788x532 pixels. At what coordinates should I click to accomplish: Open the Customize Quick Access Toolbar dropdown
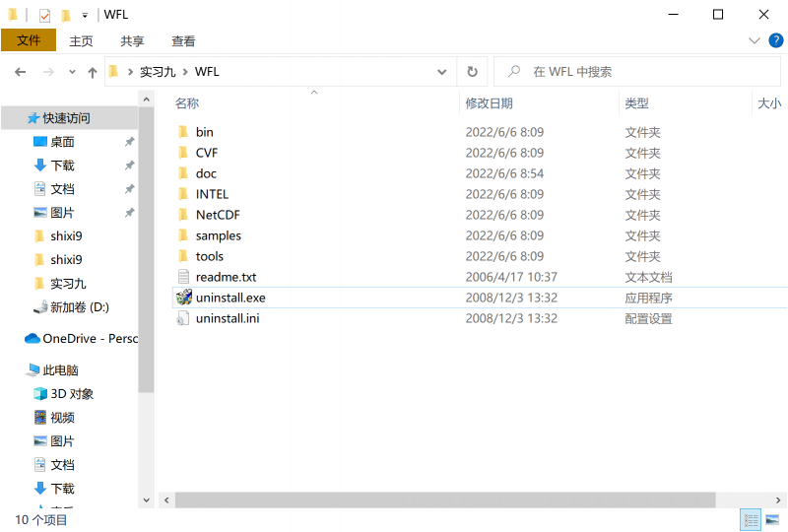pyautogui.click(x=85, y=15)
